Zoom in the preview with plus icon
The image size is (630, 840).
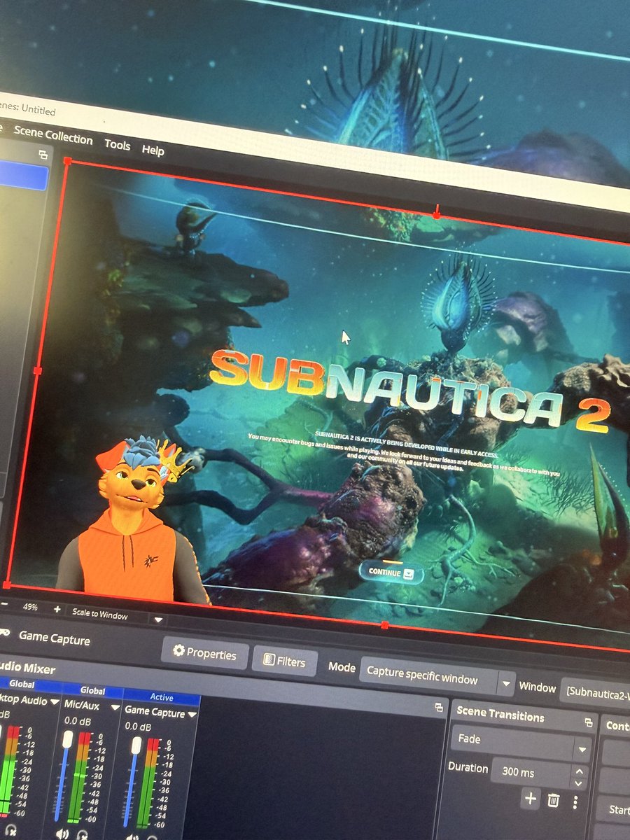click(57, 609)
